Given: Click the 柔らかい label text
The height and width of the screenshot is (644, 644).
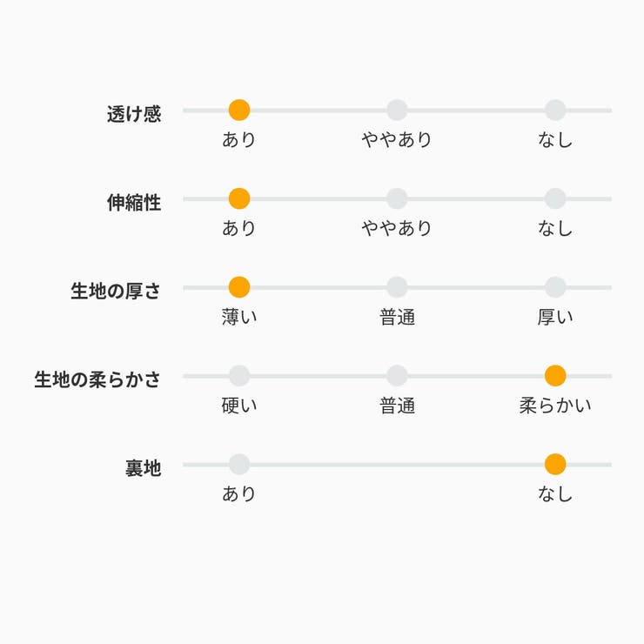Looking at the screenshot, I should (555, 406).
